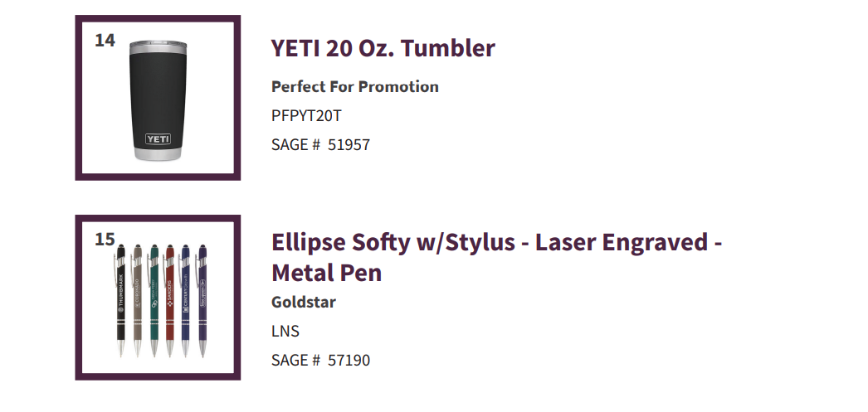This screenshot has width=868, height=412.
Task: Click the silver tip of the green pen
Action: [154, 348]
